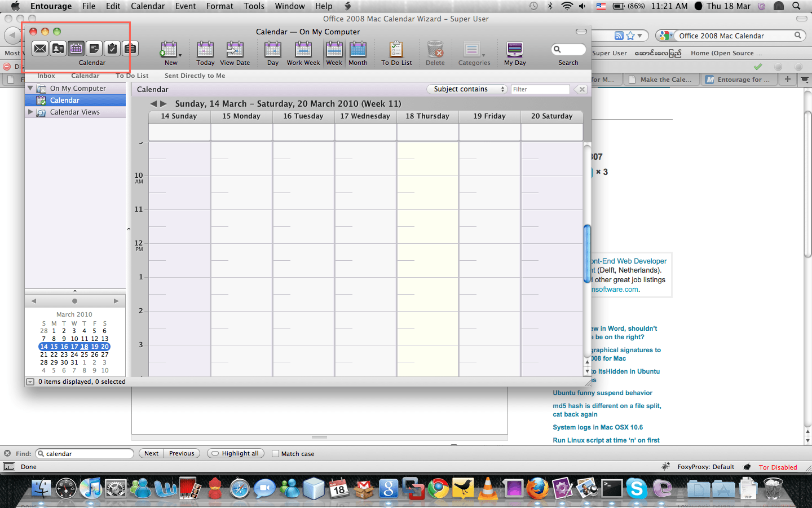Open the Tasks view clipboard icon
The image size is (812, 508).
click(112, 49)
